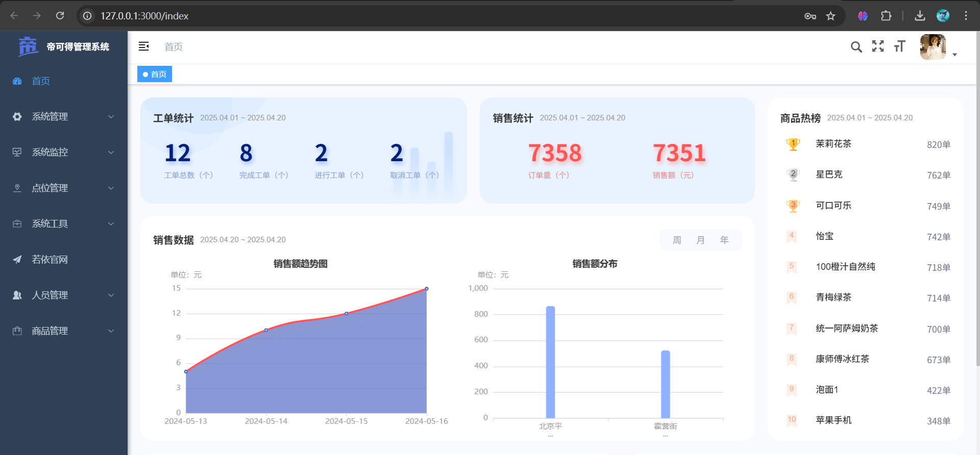Click the password key icon in address bar
This screenshot has height=455, width=980.
(x=810, y=16)
